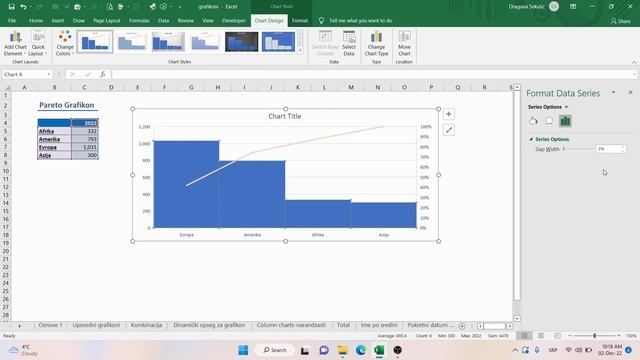Viewport: 640px width, 360px height.
Task: Collapse the Series Options section
Action: [x=531, y=139]
